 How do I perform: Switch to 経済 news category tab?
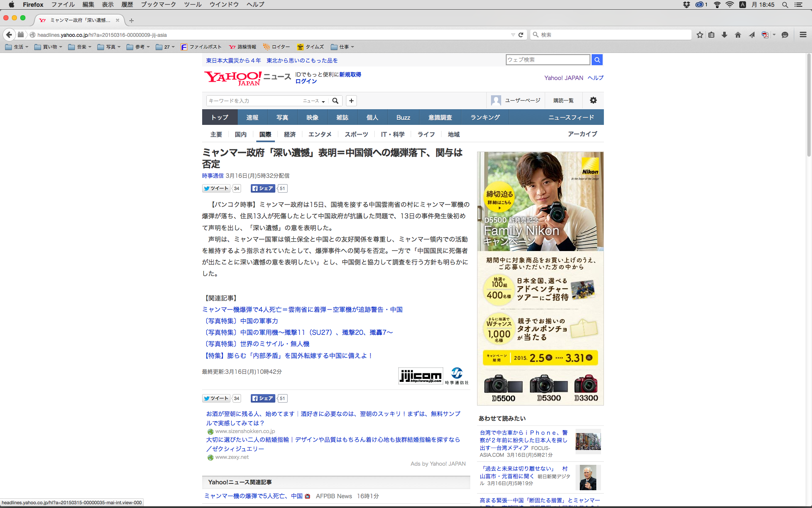[x=290, y=134]
